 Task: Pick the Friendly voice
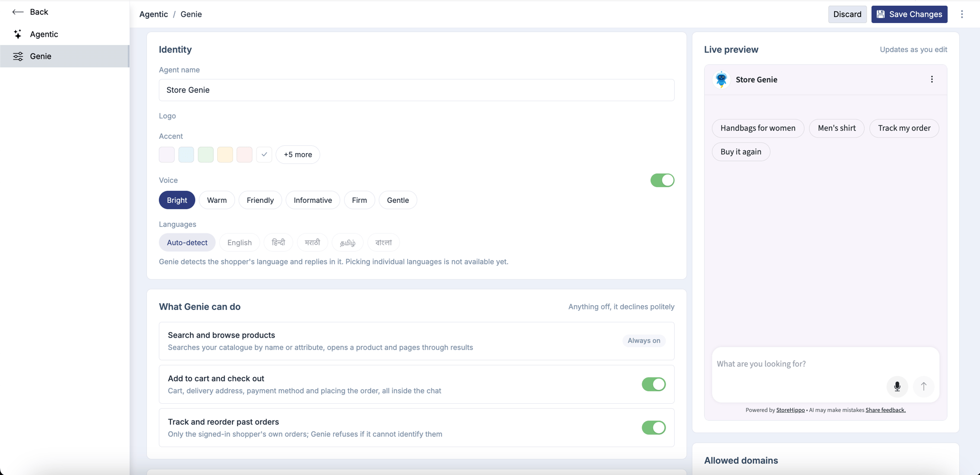(x=260, y=200)
